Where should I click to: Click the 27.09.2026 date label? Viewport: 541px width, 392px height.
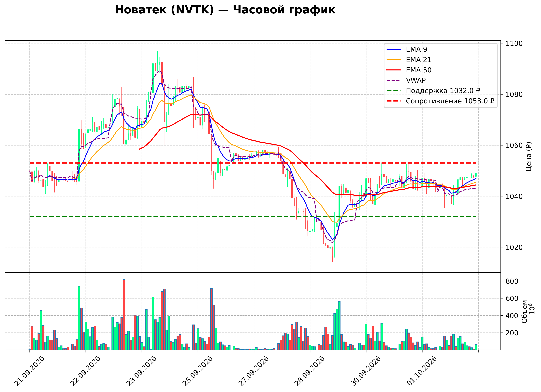click(x=254, y=371)
